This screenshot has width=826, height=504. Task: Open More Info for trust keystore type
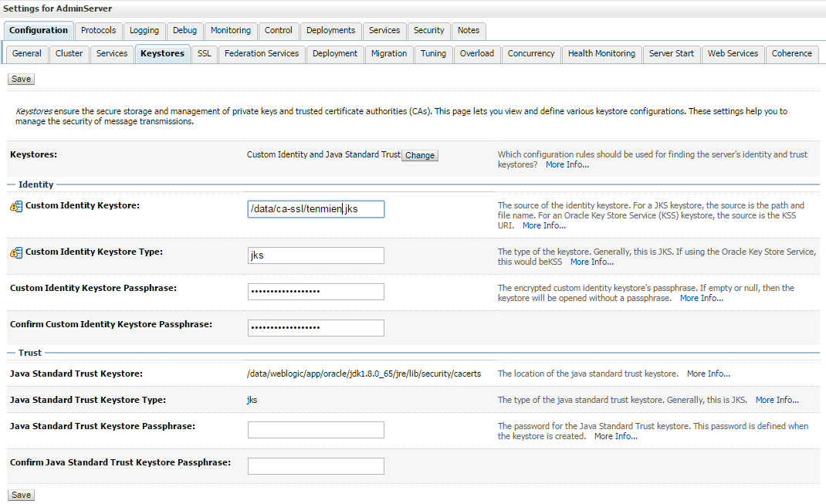(x=777, y=400)
